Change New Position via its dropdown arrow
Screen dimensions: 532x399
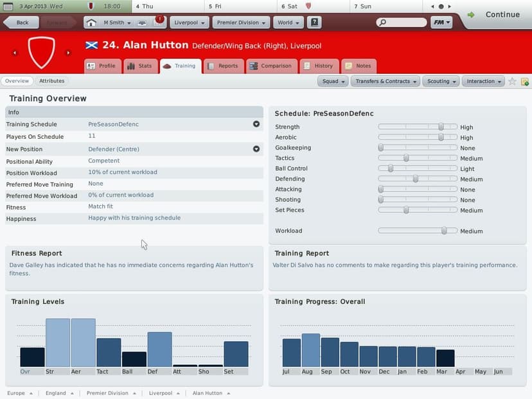click(x=256, y=149)
